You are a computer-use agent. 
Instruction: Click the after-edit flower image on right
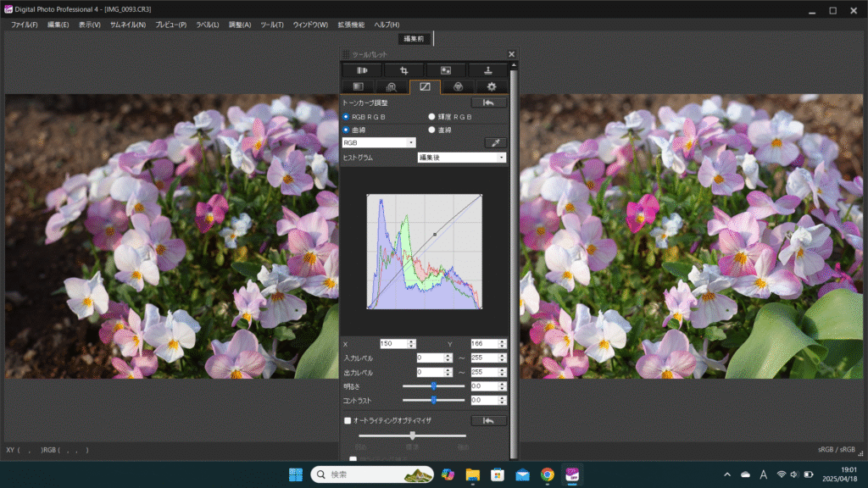point(692,236)
